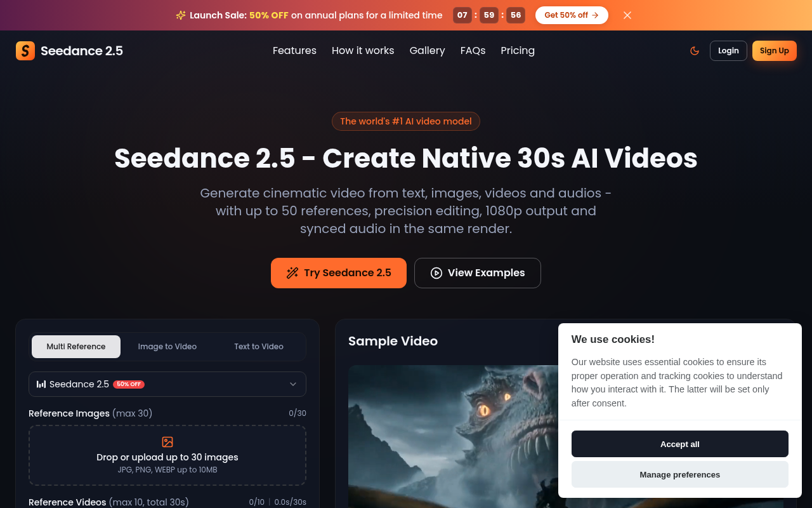This screenshot has height=508, width=812.
Task: Click the 50% OFF badge in model selector
Action: [x=129, y=384]
